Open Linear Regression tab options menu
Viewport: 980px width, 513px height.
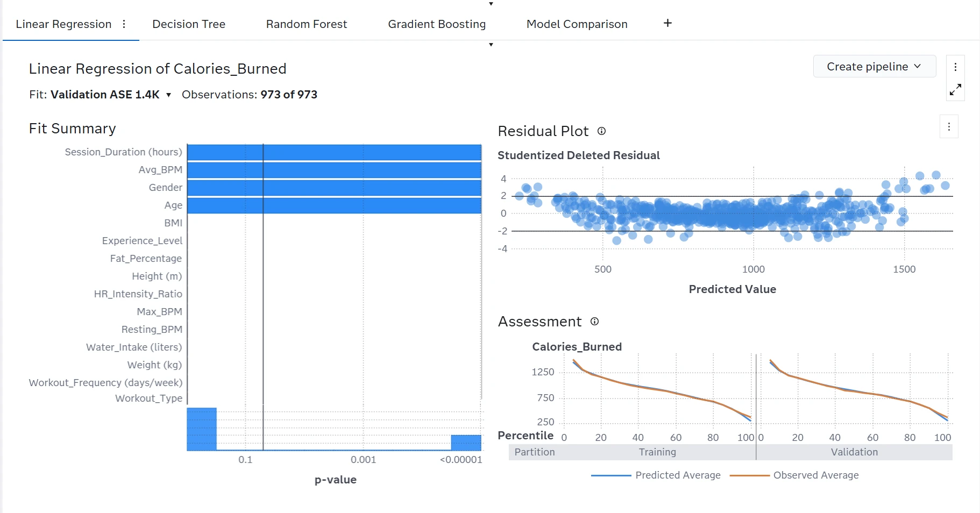pos(124,24)
